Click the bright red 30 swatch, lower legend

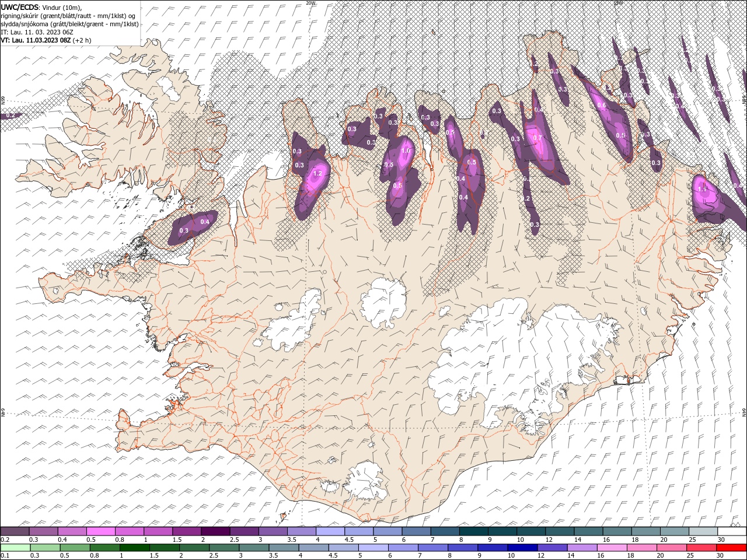pyautogui.click(x=731, y=548)
